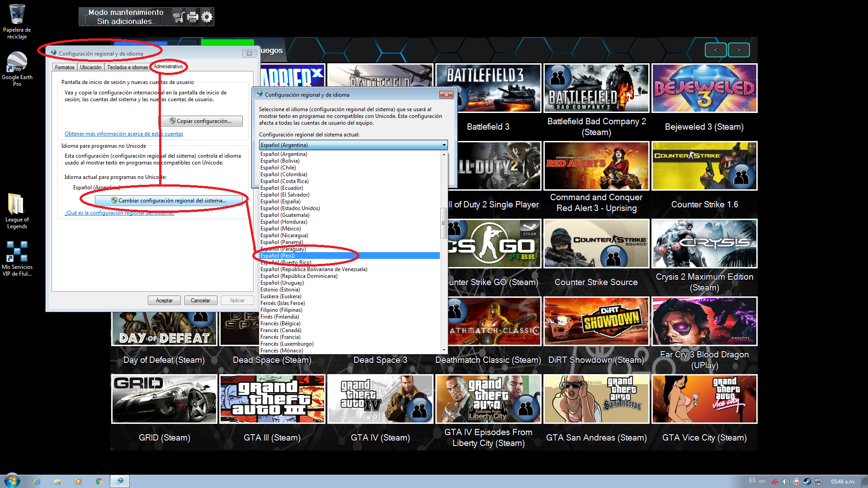This screenshot has width=868, height=488.
Task: Launch Bejeweled 3 game tile
Action: point(704,88)
